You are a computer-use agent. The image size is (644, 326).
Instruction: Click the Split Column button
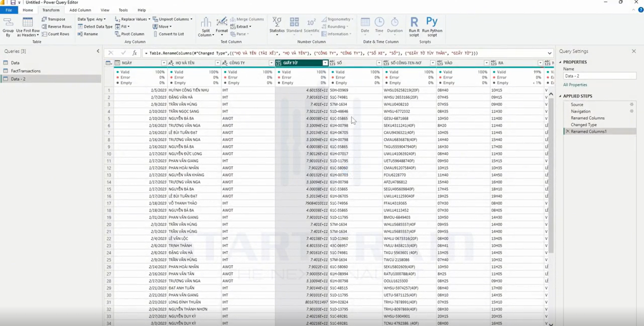coord(206,27)
